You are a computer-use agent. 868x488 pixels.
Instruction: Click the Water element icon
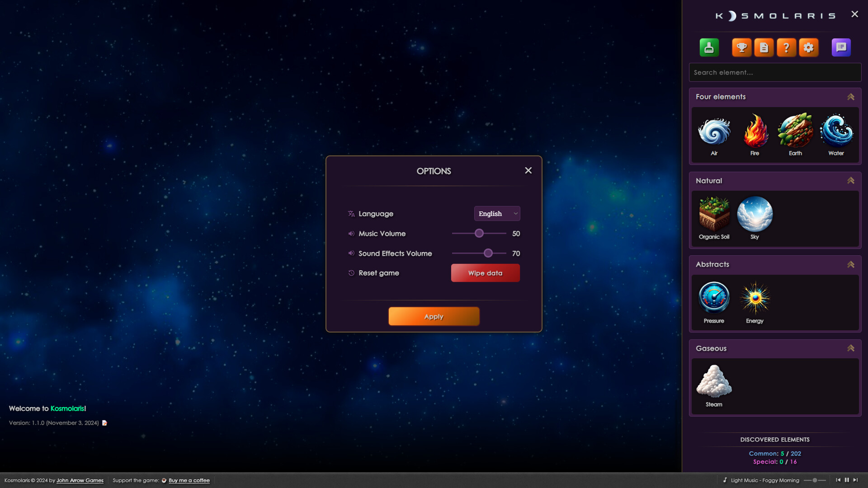tap(836, 132)
